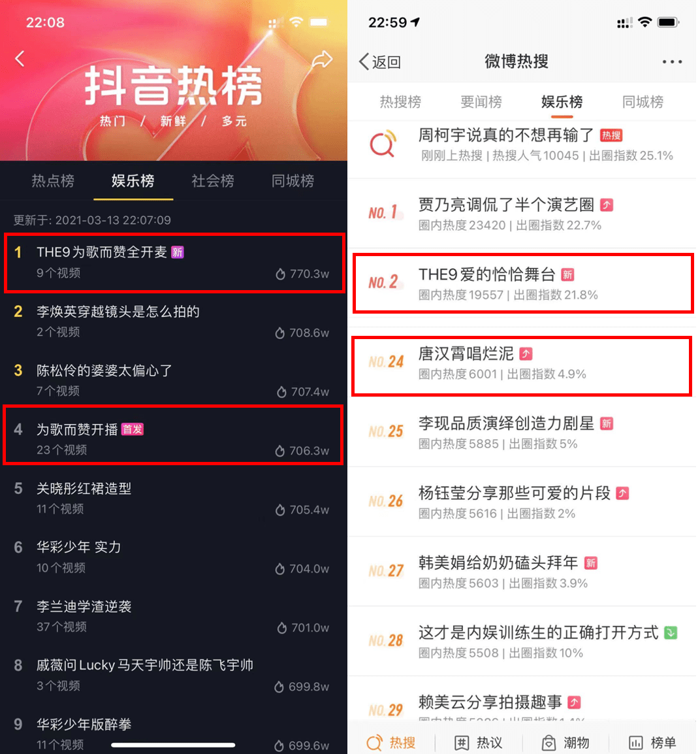Open the 唐汉霄唱烂泥 entry
Screen dimensions: 700x754
point(522,367)
